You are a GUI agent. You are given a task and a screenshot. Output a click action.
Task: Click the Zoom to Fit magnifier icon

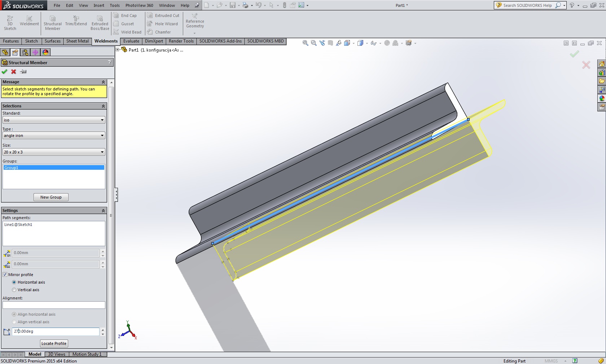pos(305,43)
